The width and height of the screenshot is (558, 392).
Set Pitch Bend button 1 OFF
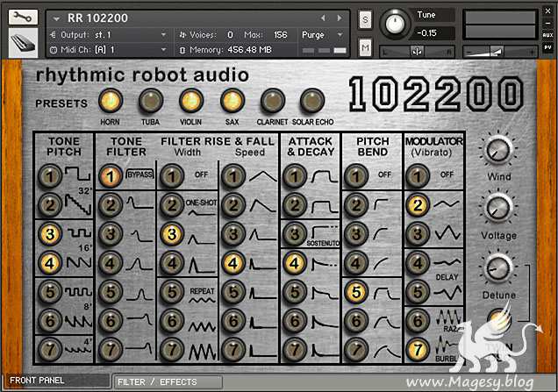pos(356,176)
